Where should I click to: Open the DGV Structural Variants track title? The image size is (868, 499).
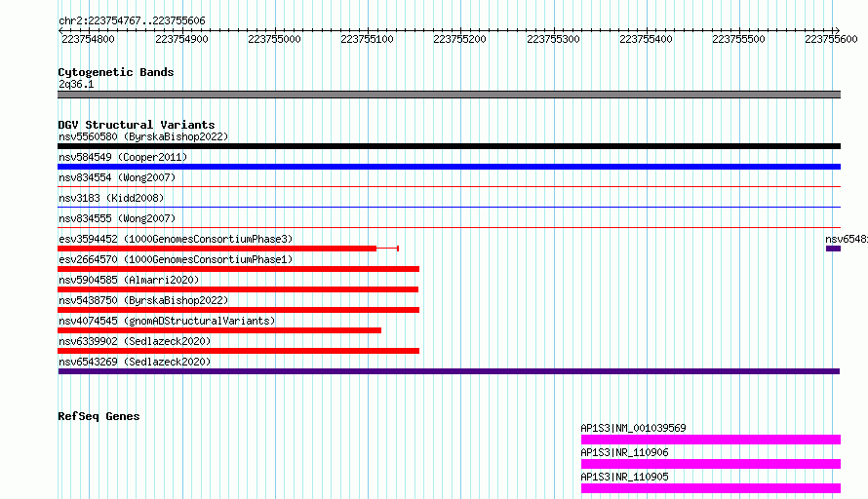click(137, 125)
